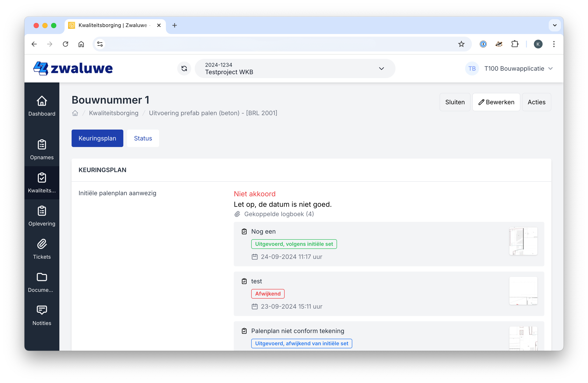Screen dimensions: 588x383
Task: Click date 24-09-2024 11:17 uur
Action: pyautogui.click(x=291, y=256)
